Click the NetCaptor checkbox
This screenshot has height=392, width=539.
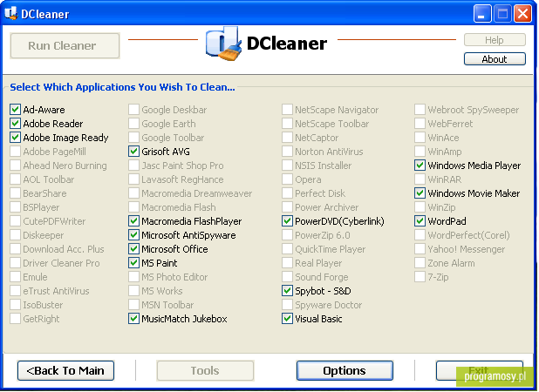[287, 138]
